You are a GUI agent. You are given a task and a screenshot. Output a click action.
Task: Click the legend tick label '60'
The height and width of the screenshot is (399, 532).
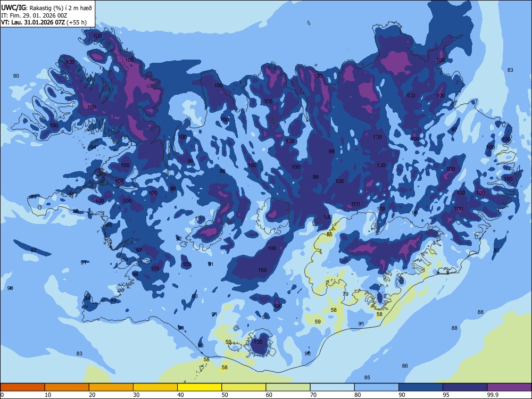coord(269,395)
